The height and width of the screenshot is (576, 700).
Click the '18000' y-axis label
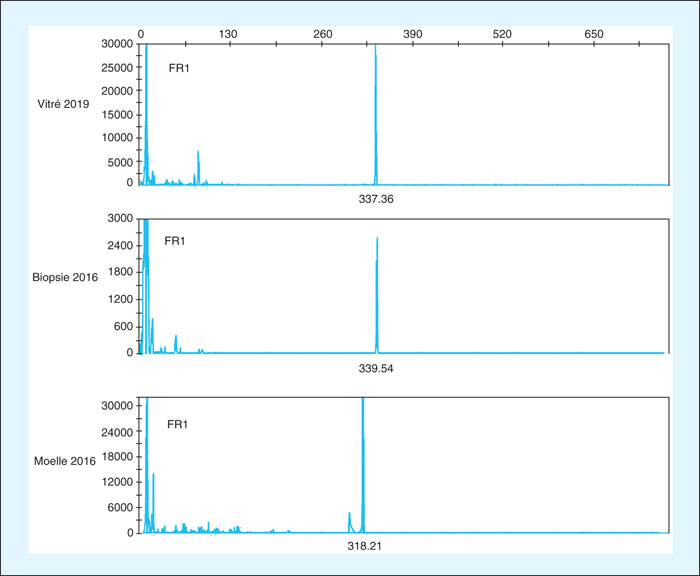117,456
